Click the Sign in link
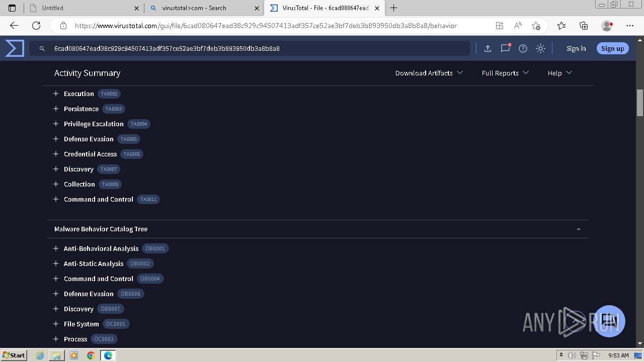Image resolution: width=644 pixels, height=362 pixels. 576,48
